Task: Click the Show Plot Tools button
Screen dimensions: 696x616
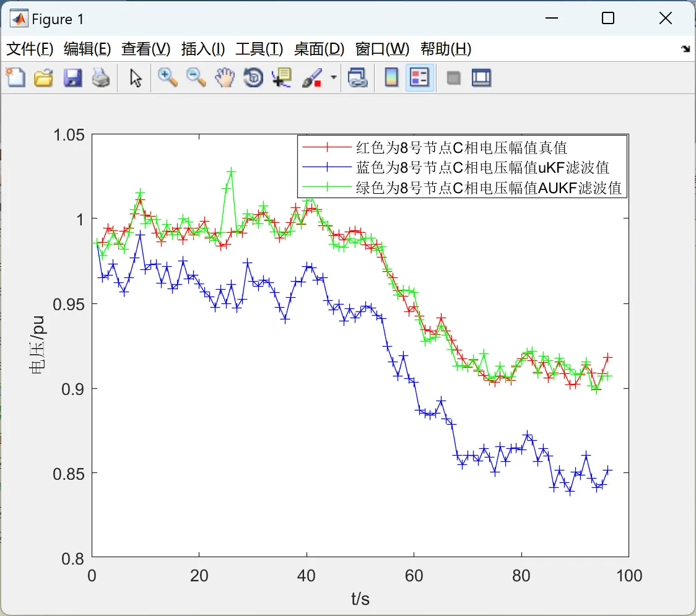Action: [x=481, y=77]
